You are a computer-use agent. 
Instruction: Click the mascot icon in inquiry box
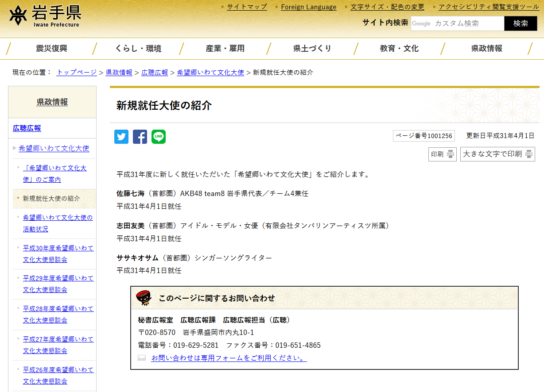coord(144,298)
